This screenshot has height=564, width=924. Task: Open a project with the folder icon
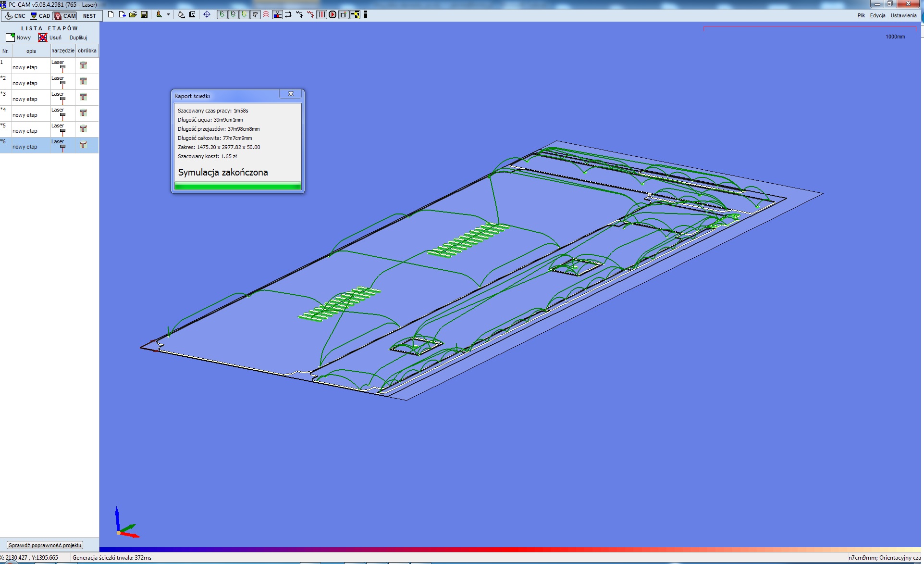tap(133, 14)
